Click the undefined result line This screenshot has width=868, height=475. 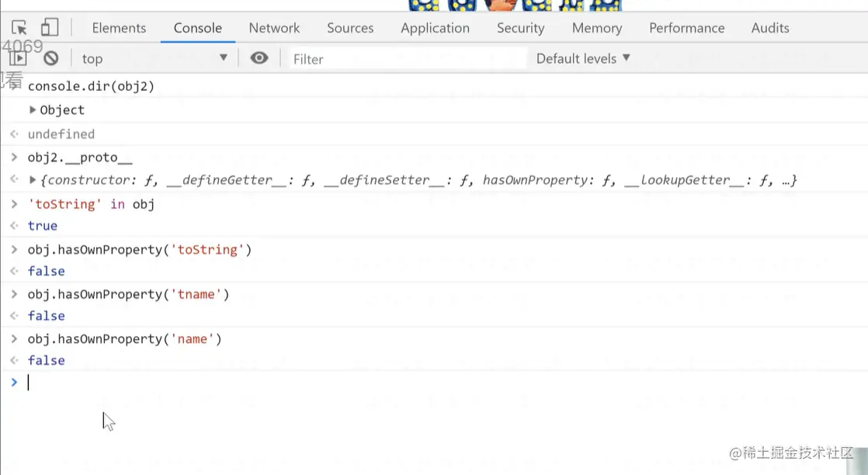(61, 134)
